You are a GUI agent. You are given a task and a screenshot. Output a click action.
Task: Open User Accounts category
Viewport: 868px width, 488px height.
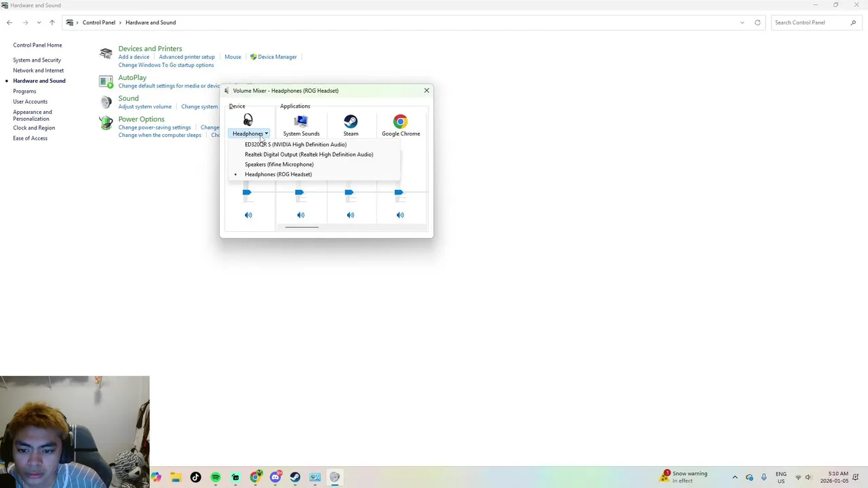[x=30, y=102]
